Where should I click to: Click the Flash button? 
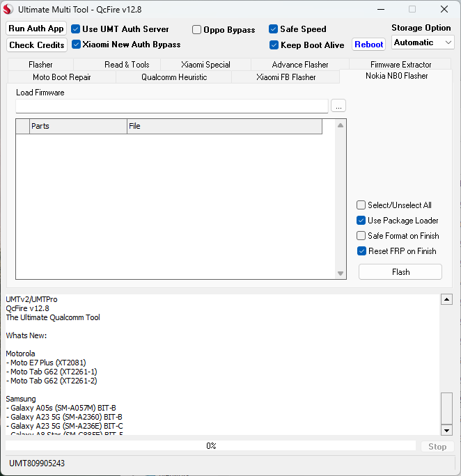pyautogui.click(x=400, y=271)
